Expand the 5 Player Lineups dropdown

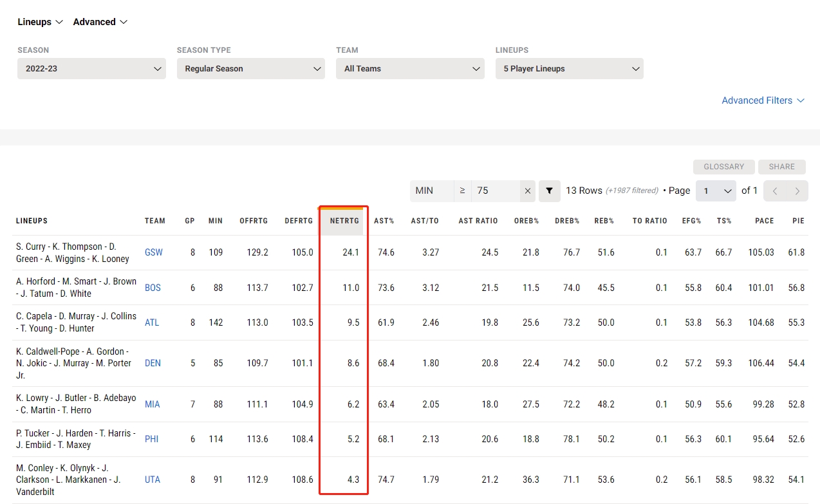[570, 69]
